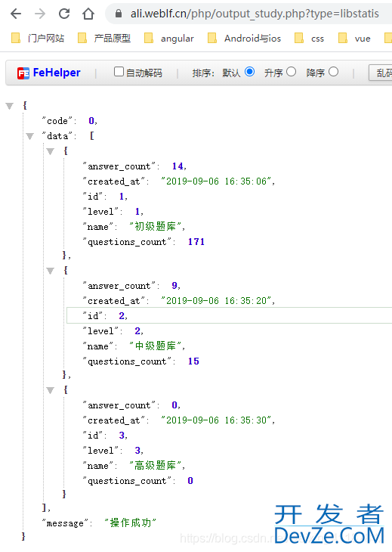Select the 默认 sort radio button
The image size is (392, 552).
pos(249,72)
